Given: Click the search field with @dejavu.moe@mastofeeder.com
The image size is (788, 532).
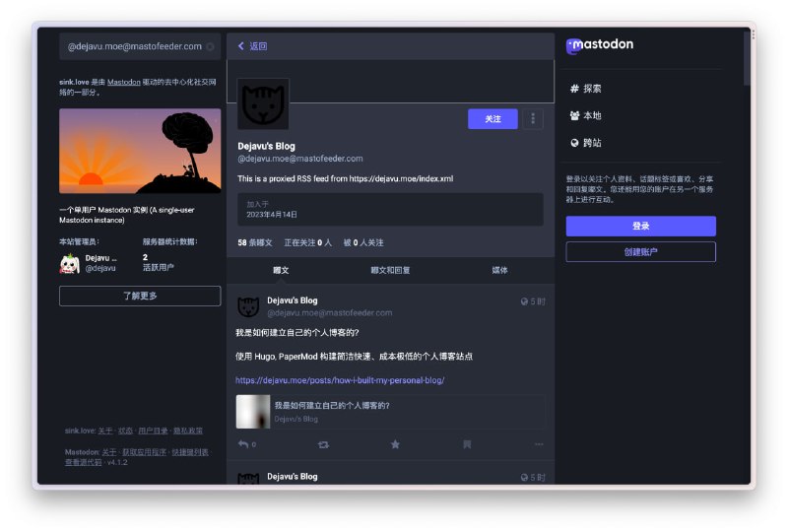Looking at the screenshot, I should pos(134,46).
